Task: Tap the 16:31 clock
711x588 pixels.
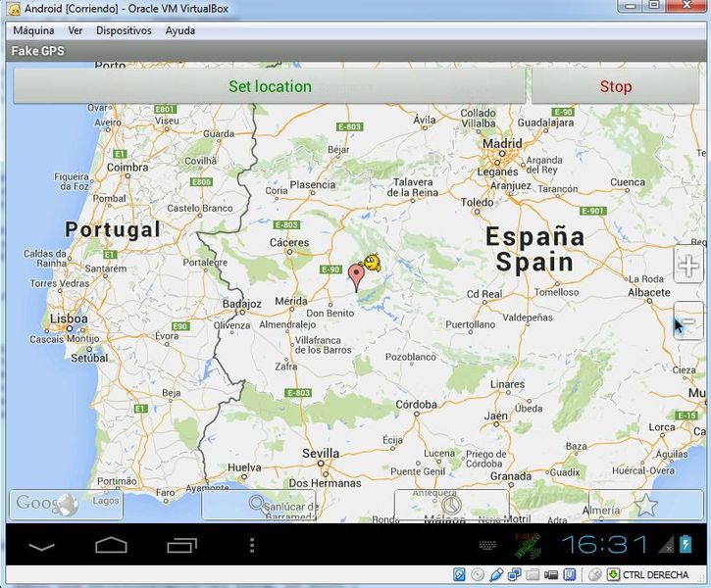Action: pos(604,545)
